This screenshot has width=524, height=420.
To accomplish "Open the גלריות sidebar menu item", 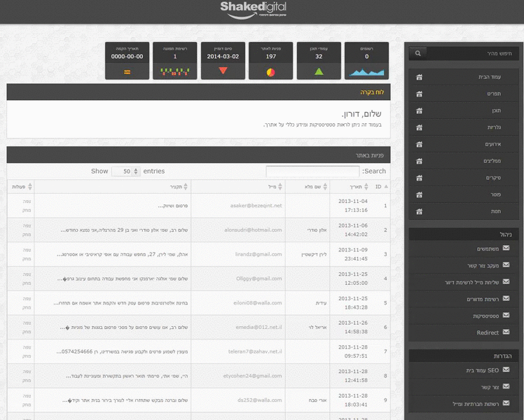I will (x=464, y=127).
